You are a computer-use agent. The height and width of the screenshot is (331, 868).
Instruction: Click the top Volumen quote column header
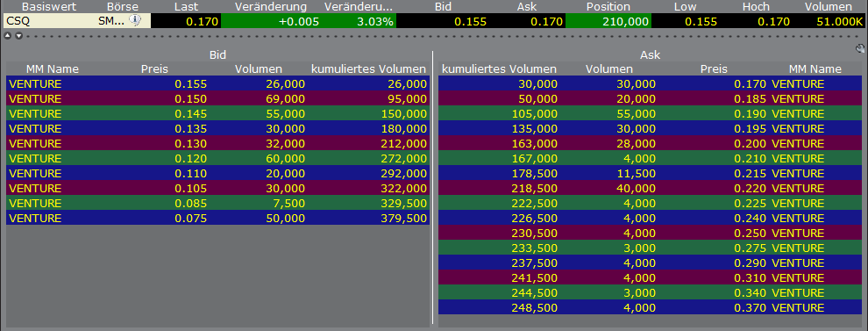[x=829, y=7]
